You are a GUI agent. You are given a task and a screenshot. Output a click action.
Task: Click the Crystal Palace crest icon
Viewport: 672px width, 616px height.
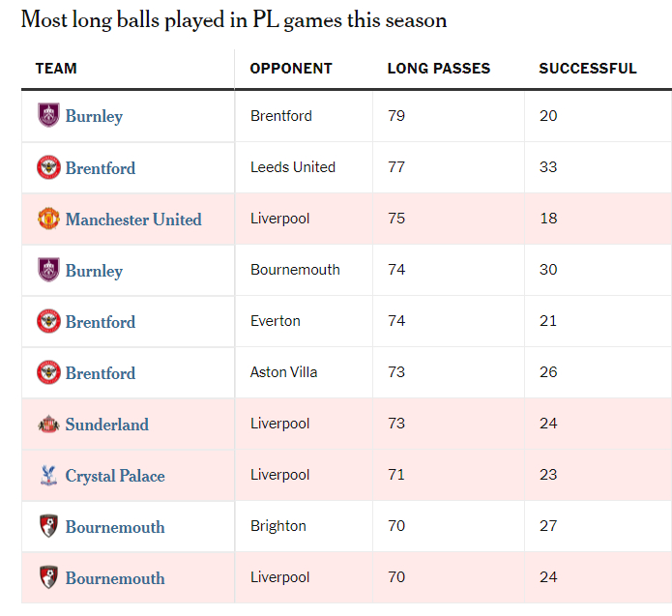pyautogui.click(x=48, y=475)
